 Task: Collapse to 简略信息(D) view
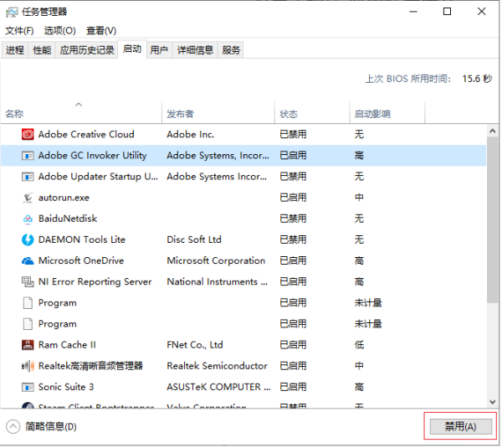tap(41, 427)
